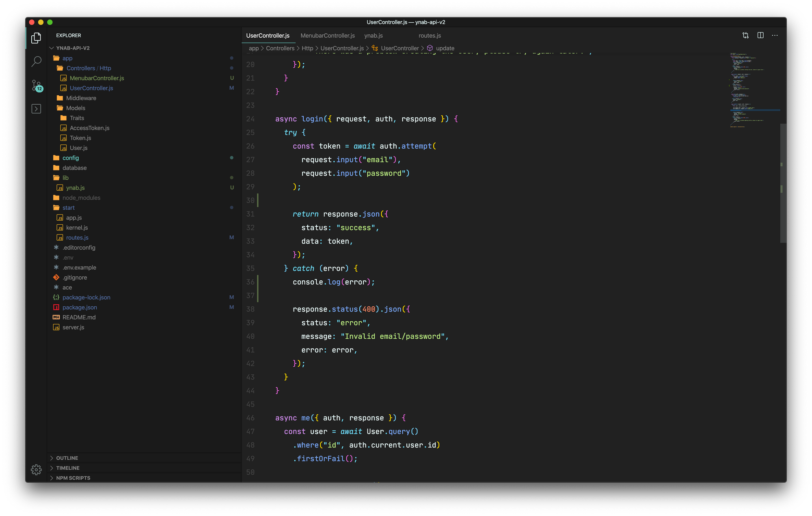Open the Search view in activity bar
Viewport: 812px width, 516px height.
tap(36, 61)
